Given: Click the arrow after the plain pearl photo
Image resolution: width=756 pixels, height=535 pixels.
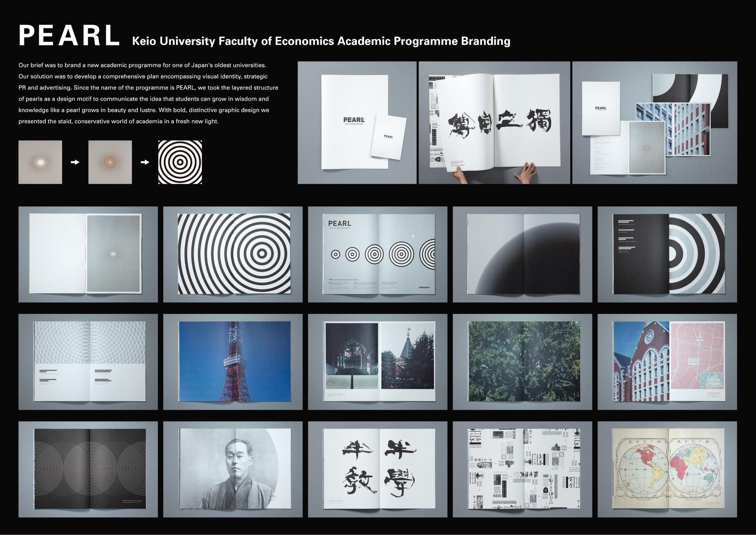Looking at the screenshot, I should pos(75,162).
